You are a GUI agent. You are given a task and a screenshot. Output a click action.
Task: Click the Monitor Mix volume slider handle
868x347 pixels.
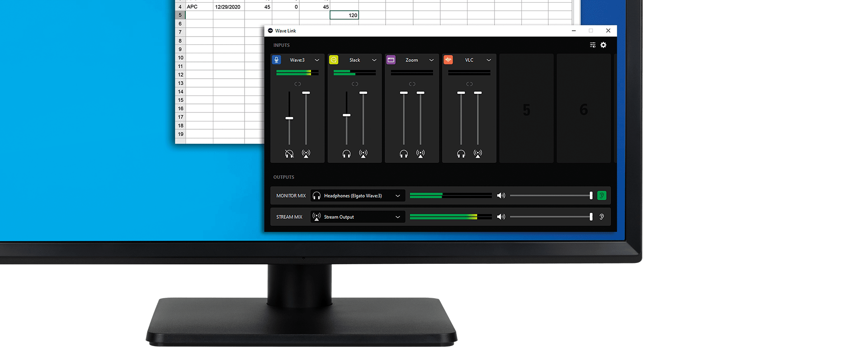[591, 196]
